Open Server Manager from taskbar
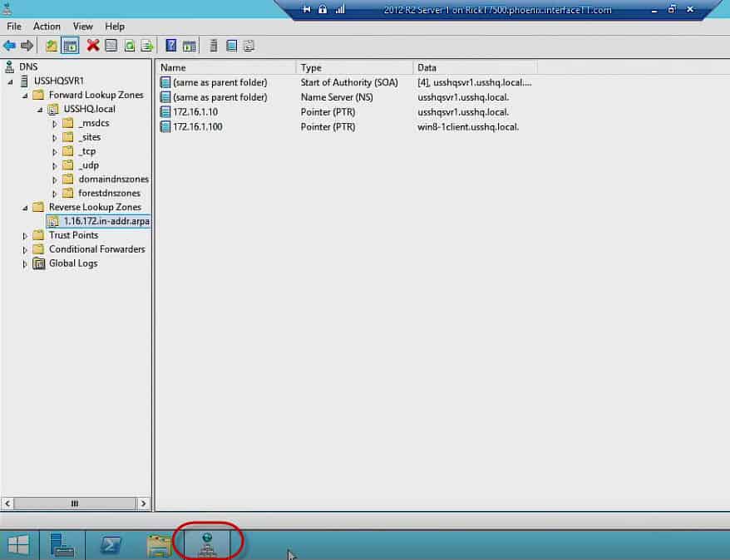The width and height of the screenshot is (730, 560). [62, 544]
